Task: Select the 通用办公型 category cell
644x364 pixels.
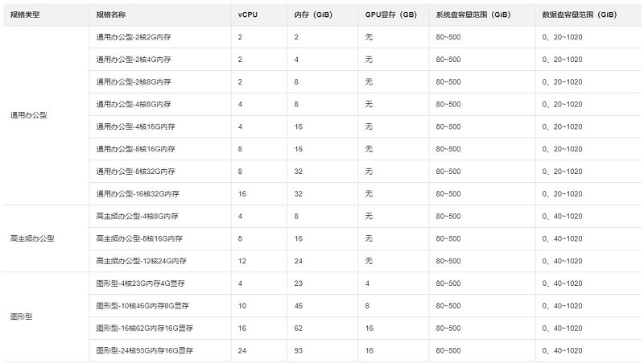Action: (29, 115)
